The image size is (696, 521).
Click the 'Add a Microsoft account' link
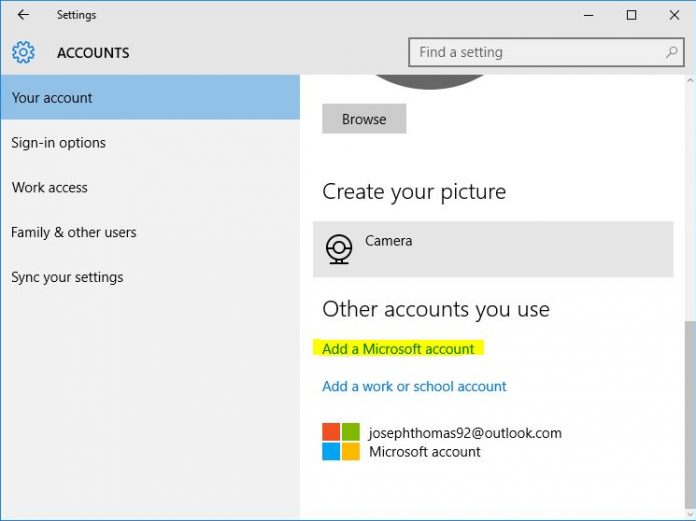[x=398, y=349]
